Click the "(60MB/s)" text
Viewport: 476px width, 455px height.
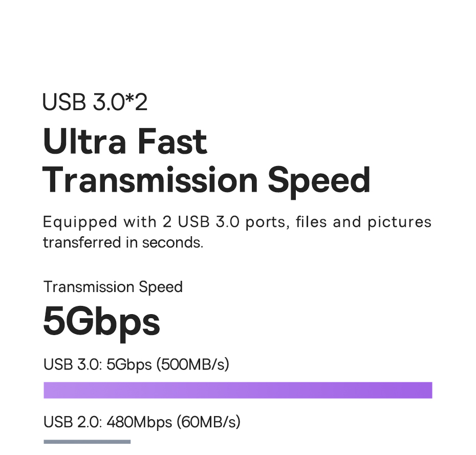(208, 422)
